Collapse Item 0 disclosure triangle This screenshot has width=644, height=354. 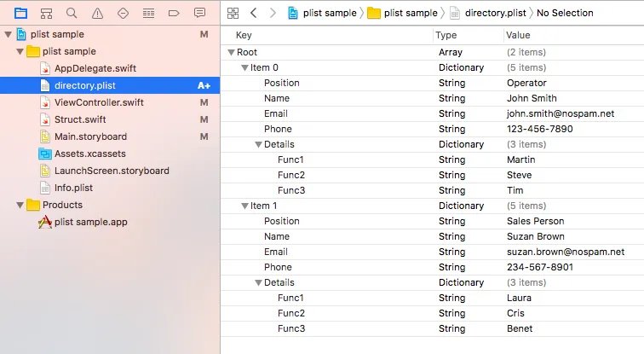point(244,68)
